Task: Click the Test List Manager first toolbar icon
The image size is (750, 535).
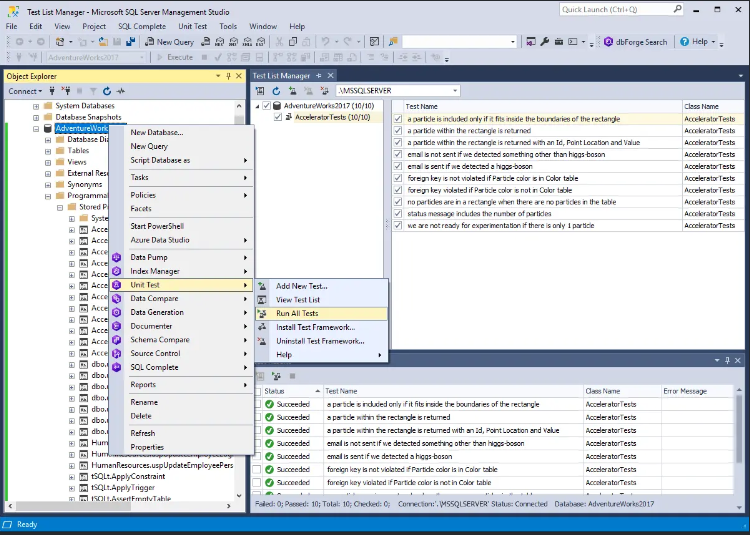Action: coord(260,91)
